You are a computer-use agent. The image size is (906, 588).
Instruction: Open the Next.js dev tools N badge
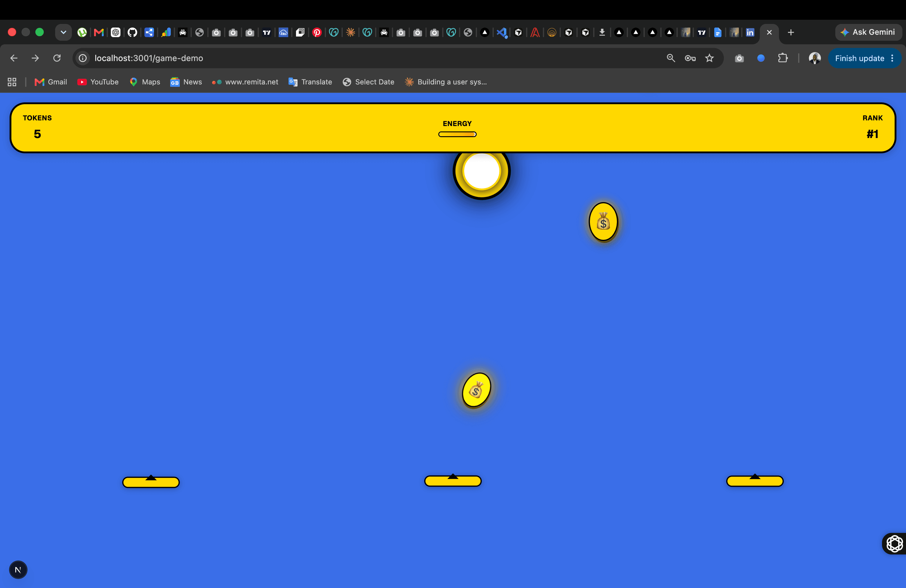pyautogui.click(x=18, y=570)
